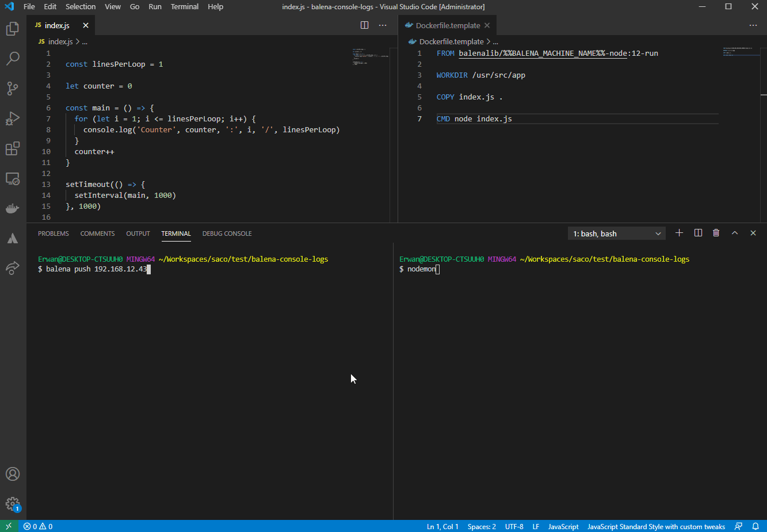Click the Dockerfile.template editor minimap
The width and height of the screenshot is (767, 532).
(741, 52)
